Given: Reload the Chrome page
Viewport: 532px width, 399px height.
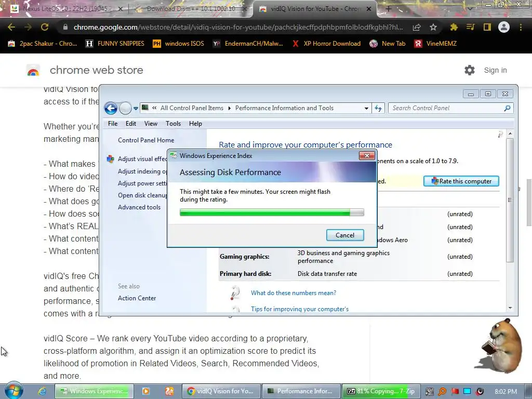Looking at the screenshot, I should (x=45, y=27).
